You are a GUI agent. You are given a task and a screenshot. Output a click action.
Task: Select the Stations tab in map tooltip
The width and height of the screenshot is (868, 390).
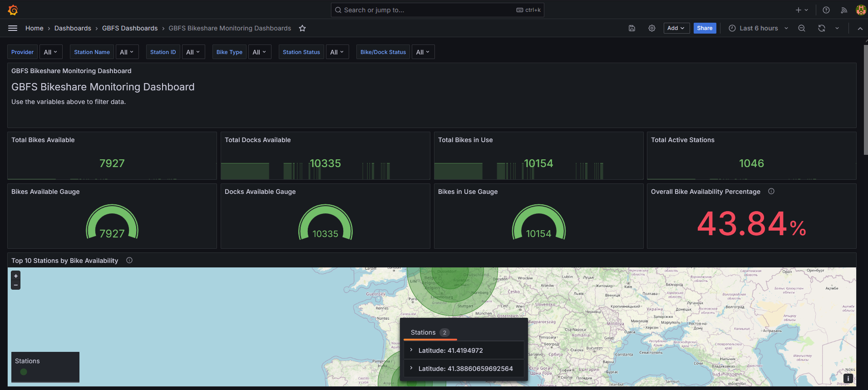point(430,332)
